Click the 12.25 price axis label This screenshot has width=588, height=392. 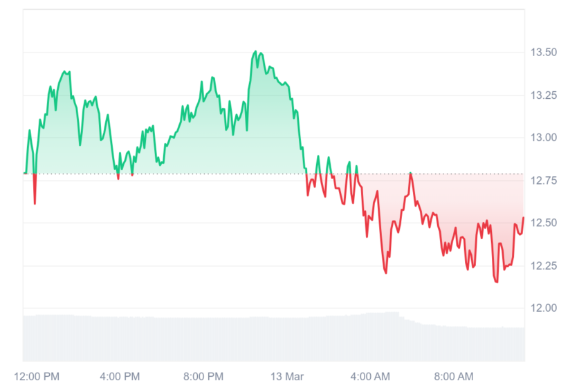tap(543, 265)
